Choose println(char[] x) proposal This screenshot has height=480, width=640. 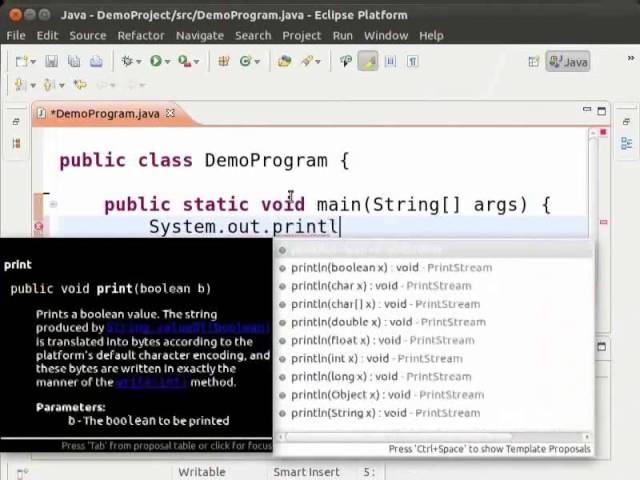coord(433,304)
